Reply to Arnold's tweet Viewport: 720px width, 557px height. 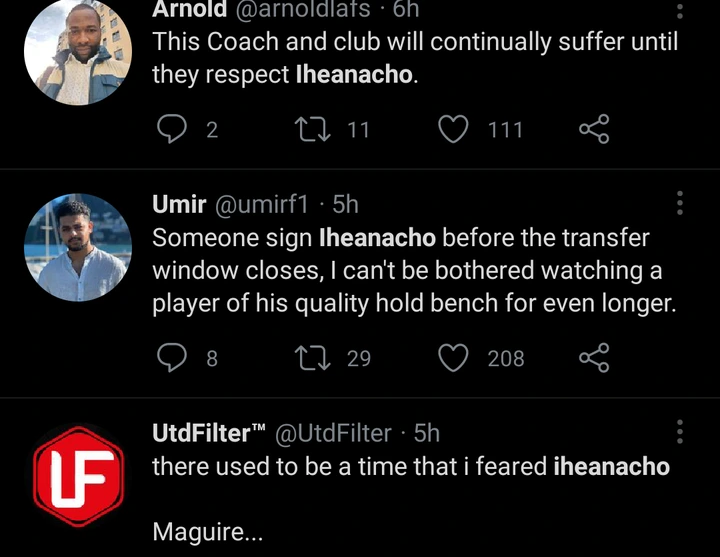click(x=174, y=129)
